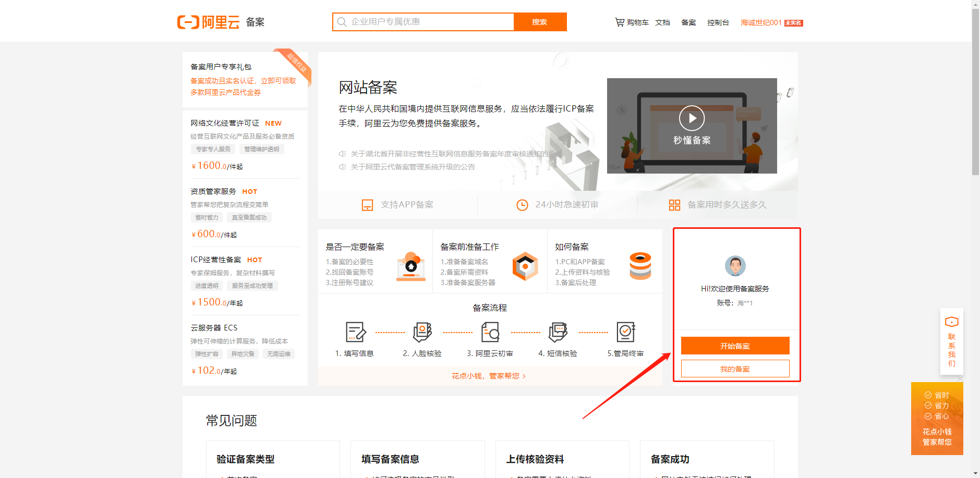Click the 专家专人服务 tag

213,149
